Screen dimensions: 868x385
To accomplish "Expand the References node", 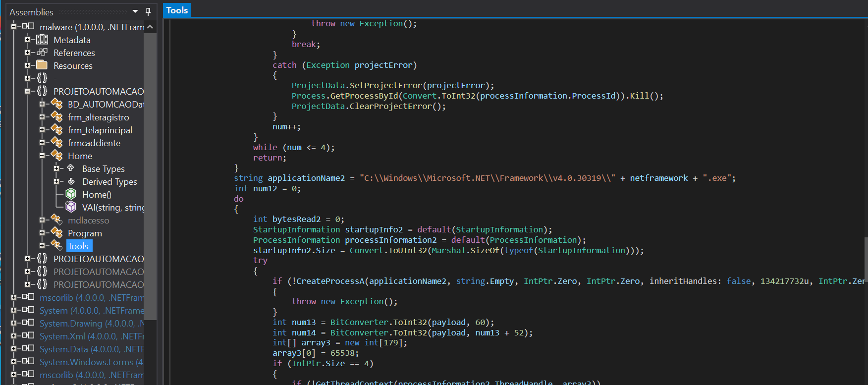I will pyautogui.click(x=28, y=53).
